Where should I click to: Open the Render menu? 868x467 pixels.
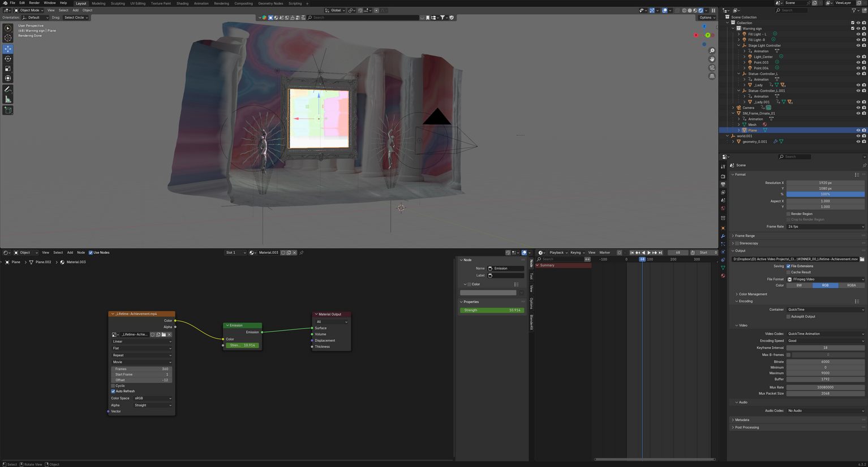tap(35, 3)
